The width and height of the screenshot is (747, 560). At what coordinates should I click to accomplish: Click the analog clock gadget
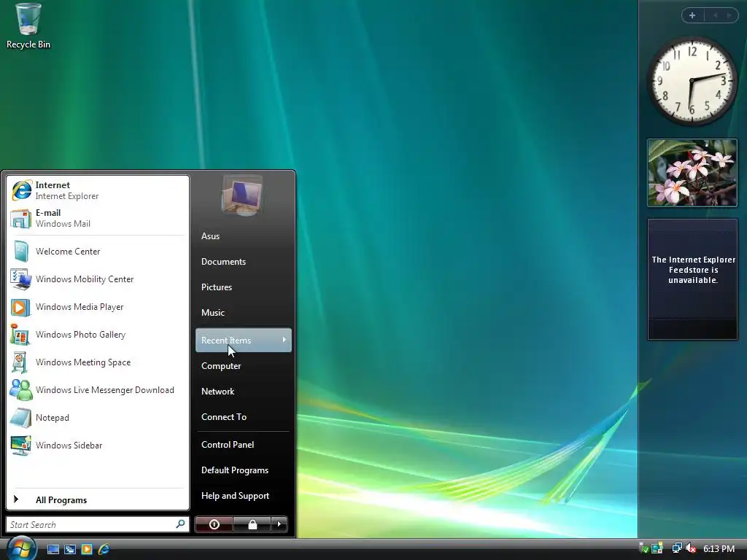tap(692, 81)
